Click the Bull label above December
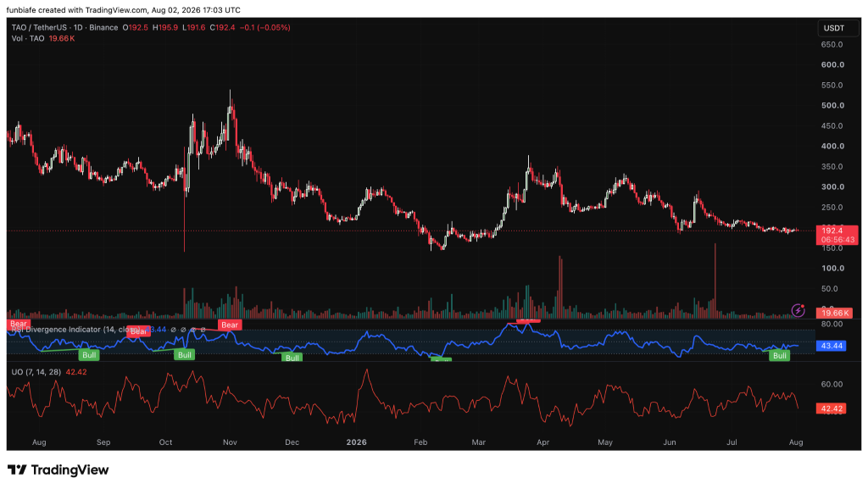The width and height of the screenshot is (868, 489). tap(292, 358)
